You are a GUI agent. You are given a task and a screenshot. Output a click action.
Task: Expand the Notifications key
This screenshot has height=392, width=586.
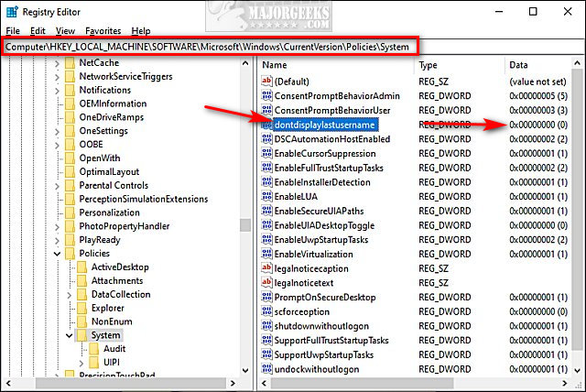[57, 91]
